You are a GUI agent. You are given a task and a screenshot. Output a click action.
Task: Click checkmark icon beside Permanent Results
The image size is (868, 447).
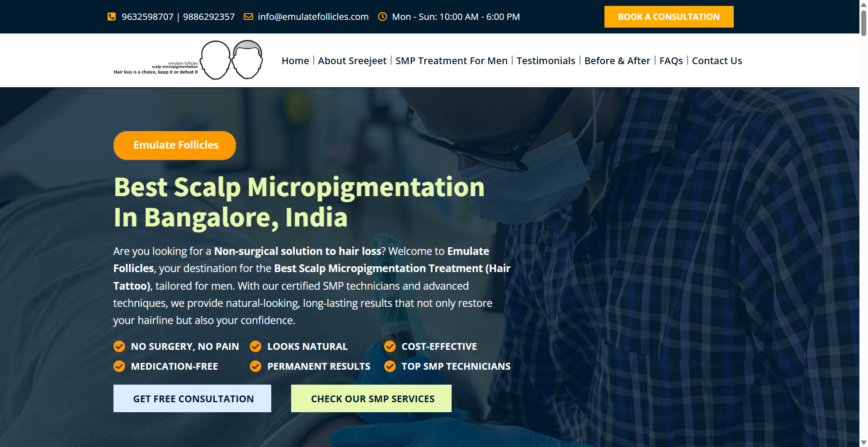[x=255, y=367]
